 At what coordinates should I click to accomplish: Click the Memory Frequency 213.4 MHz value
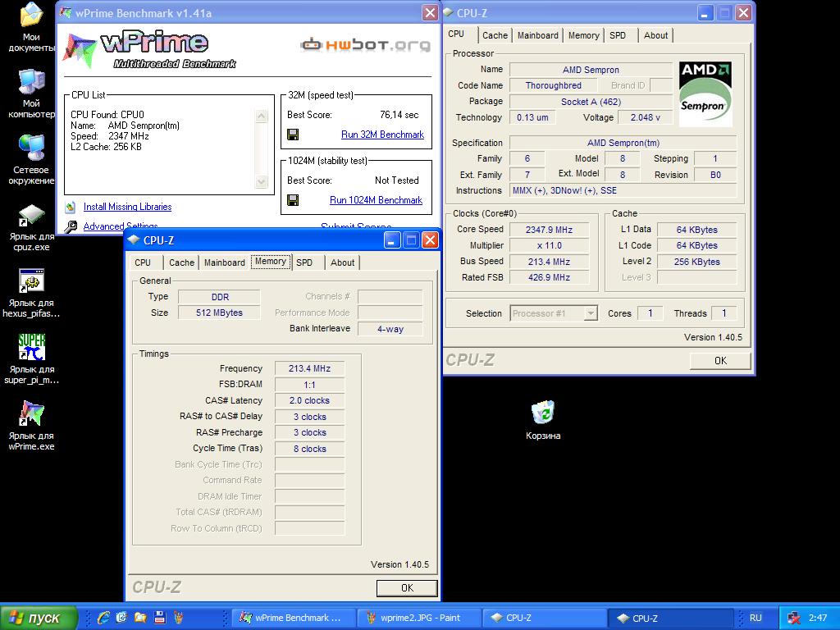coord(309,368)
